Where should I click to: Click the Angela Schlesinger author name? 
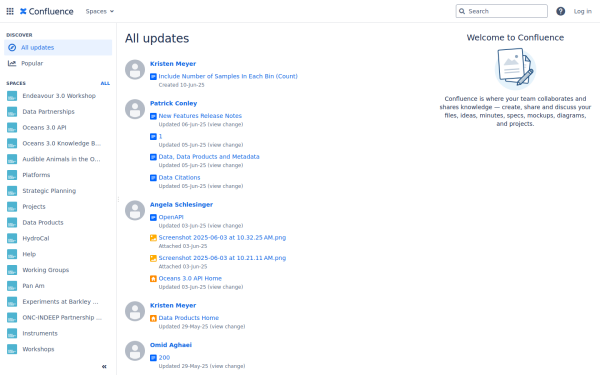pos(181,205)
